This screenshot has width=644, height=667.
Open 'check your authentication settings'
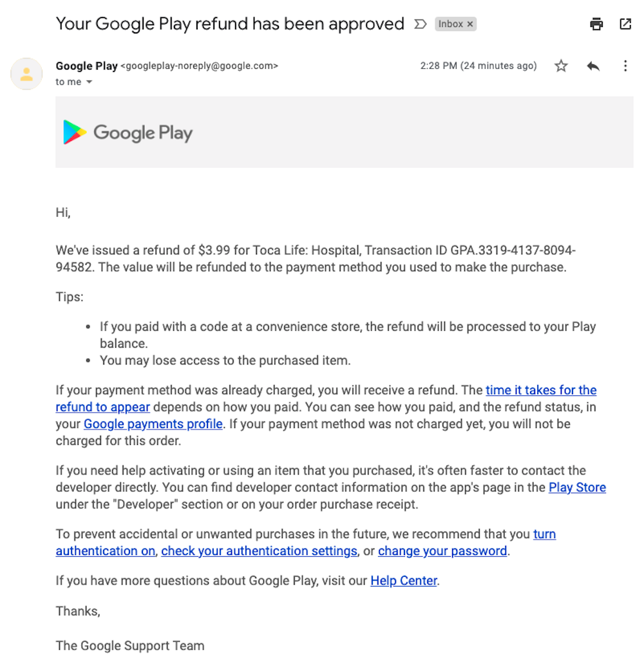(x=259, y=551)
